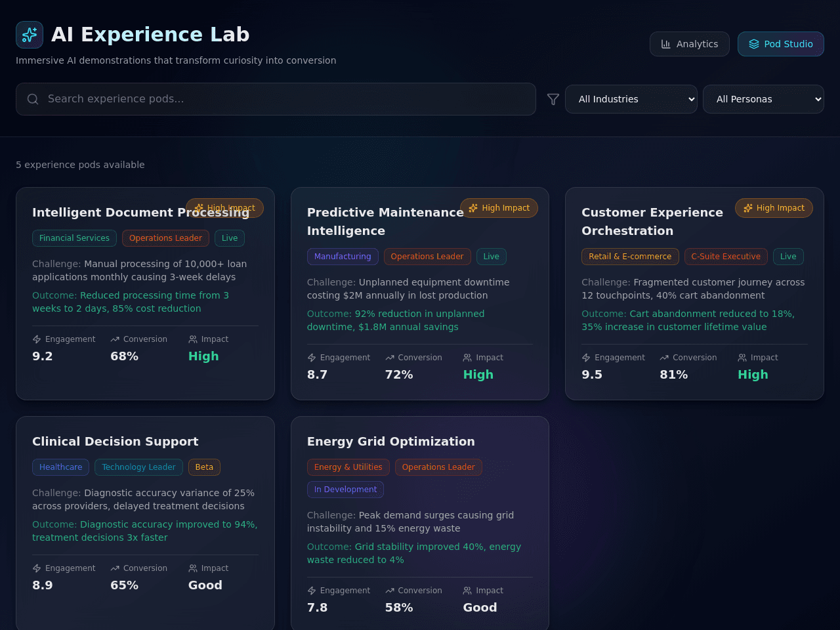
Task: Click High Impact badge on Customer Experience card
Action: coord(774,208)
